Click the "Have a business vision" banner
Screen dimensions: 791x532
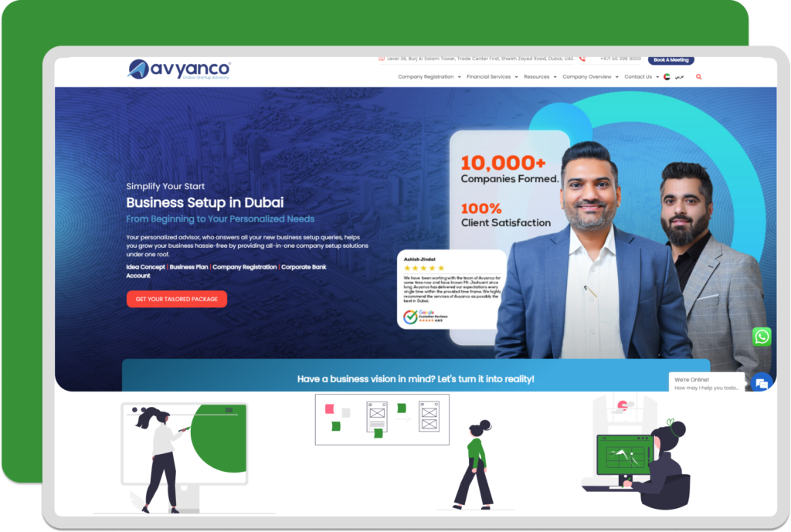pyautogui.click(x=416, y=379)
